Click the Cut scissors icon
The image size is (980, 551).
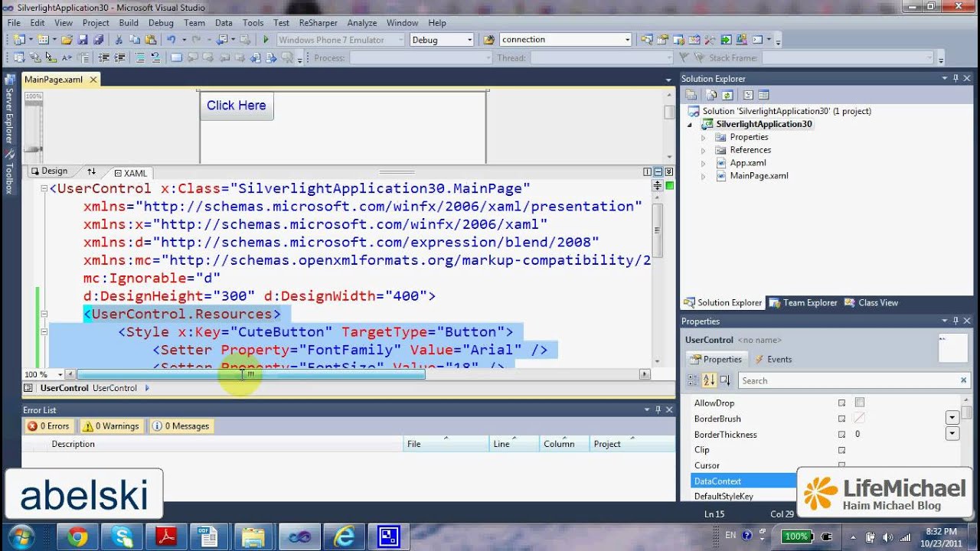click(x=119, y=40)
